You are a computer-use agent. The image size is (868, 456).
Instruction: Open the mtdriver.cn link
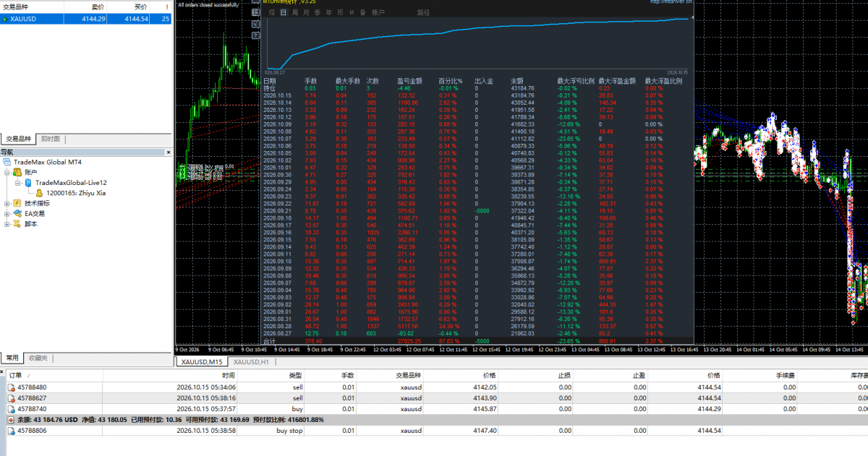click(x=671, y=2)
